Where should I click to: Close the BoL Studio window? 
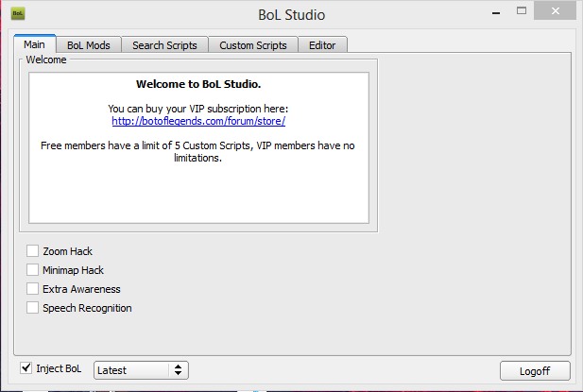point(555,10)
